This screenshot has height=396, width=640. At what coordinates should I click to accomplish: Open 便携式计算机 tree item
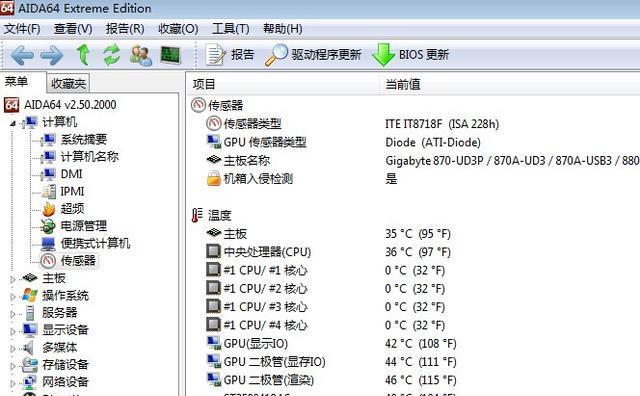(x=95, y=243)
